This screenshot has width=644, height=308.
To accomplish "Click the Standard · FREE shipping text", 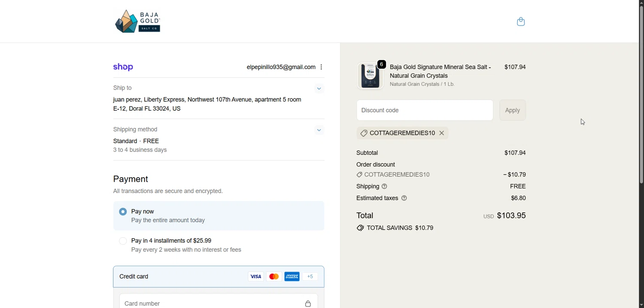I will click(x=136, y=141).
